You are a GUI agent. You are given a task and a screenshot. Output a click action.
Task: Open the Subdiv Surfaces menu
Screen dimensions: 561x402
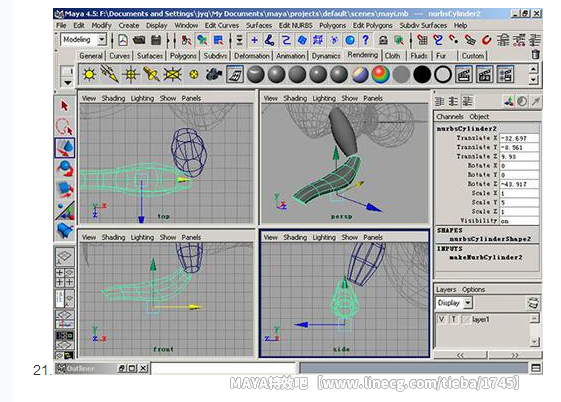[423, 25]
